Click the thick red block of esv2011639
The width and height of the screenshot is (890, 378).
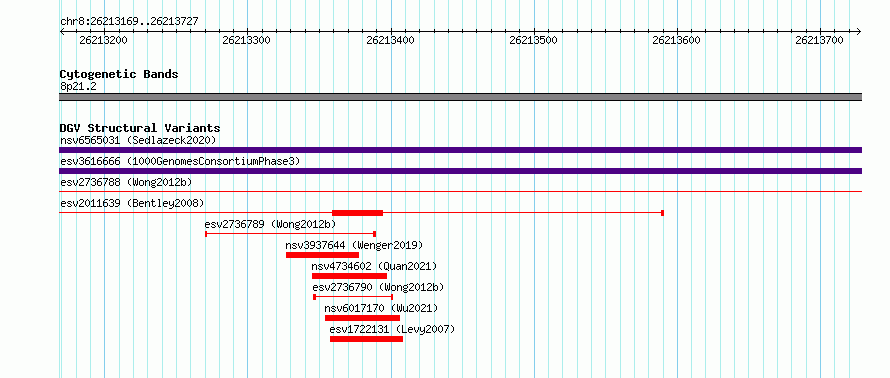click(358, 213)
